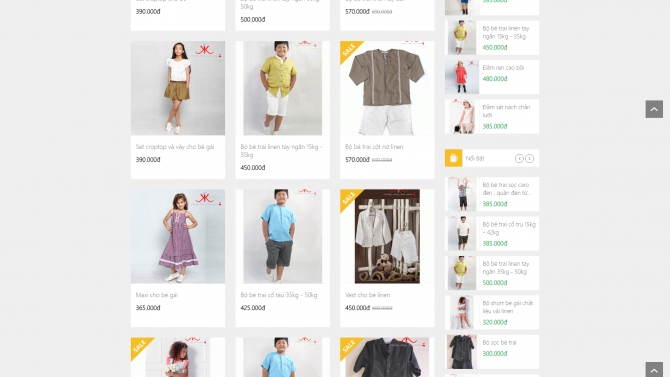The width and height of the screenshot is (670, 377).
Task: Click the Nổi Bật section heading text
Action: (475, 159)
